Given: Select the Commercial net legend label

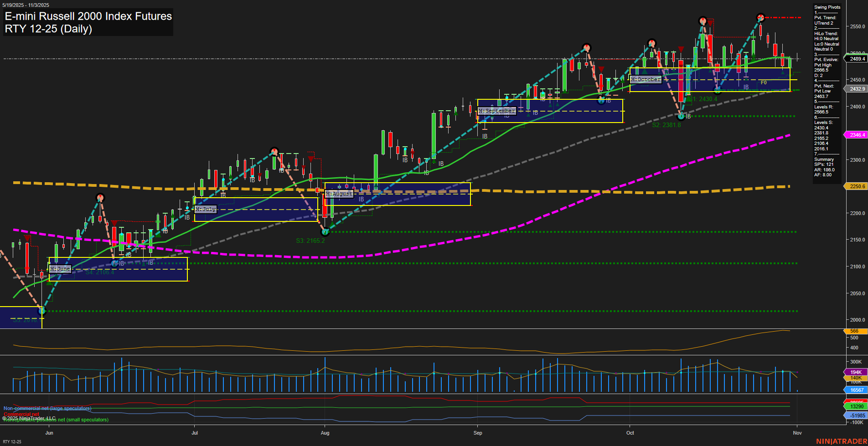Looking at the screenshot, I should (21, 414).
